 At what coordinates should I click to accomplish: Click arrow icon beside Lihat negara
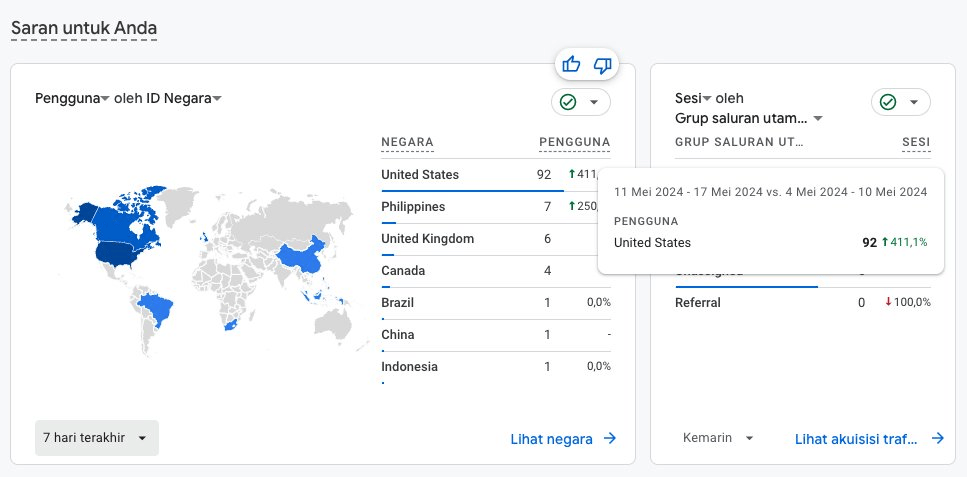610,438
